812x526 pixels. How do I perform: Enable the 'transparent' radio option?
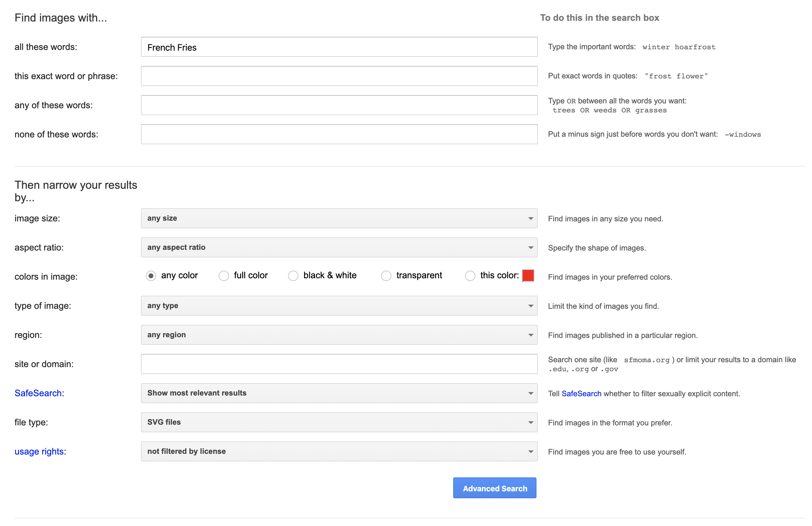(x=386, y=276)
